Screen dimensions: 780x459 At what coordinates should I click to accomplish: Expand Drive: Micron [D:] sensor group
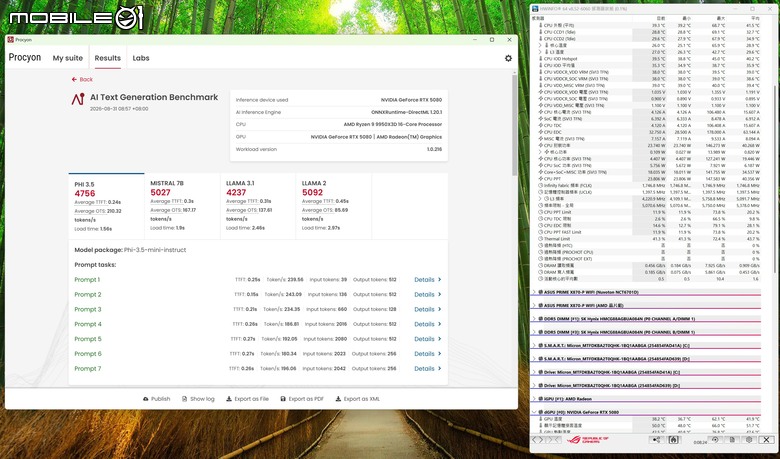534,386
